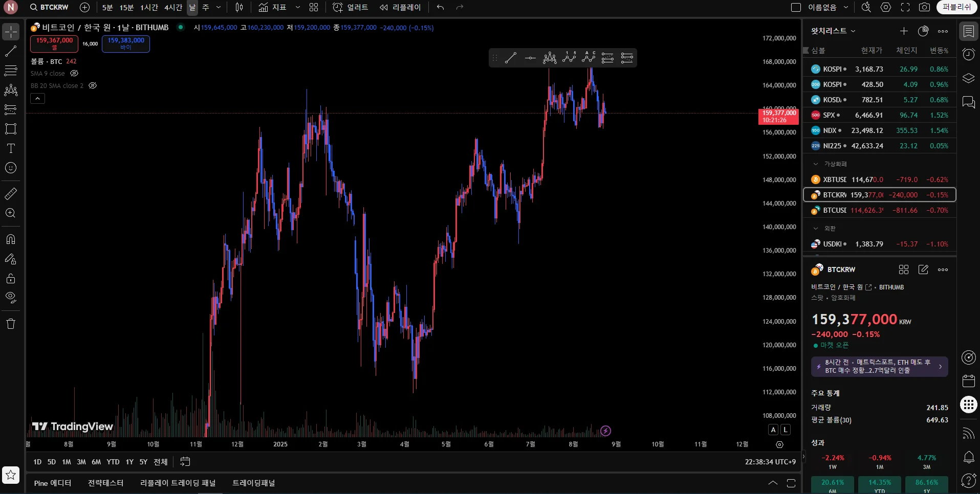Image resolution: width=980 pixels, height=494 pixels.
Task: Open the calendar panel icon
Action: point(968,380)
